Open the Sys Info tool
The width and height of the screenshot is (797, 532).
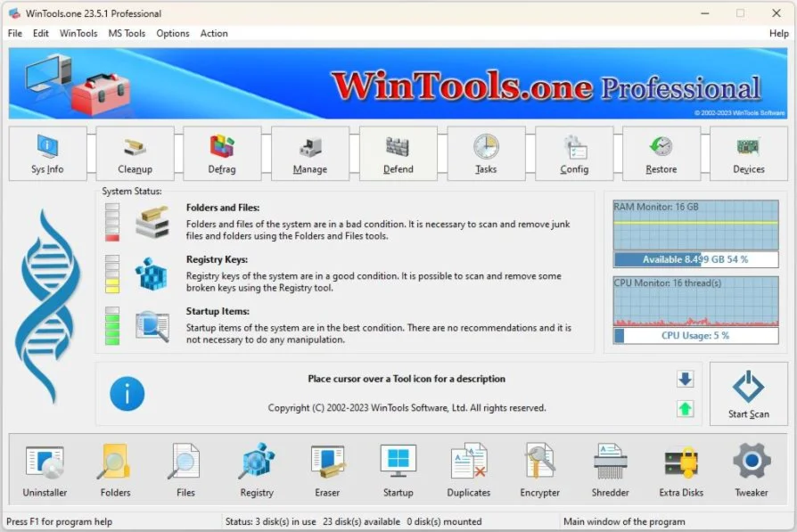point(47,152)
